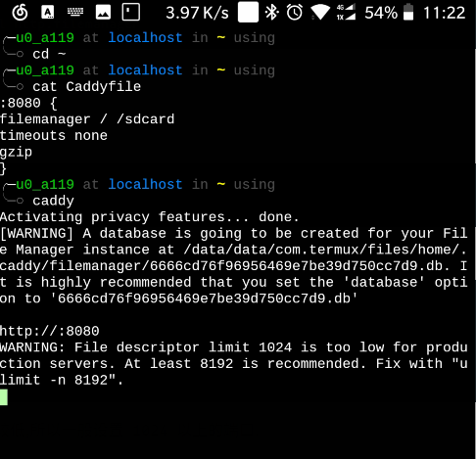The image size is (476, 459).
Task: Tap the input method 'A' status icon
Action: tap(48, 13)
